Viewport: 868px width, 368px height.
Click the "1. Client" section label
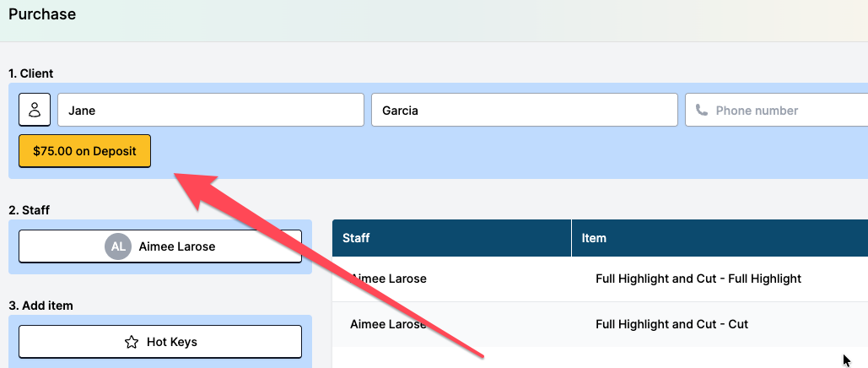click(x=31, y=73)
